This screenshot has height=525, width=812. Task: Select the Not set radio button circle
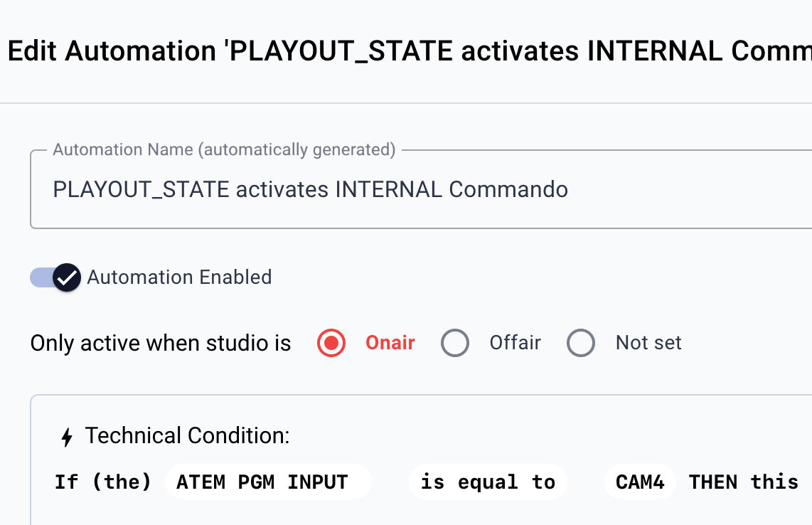(x=581, y=343)
